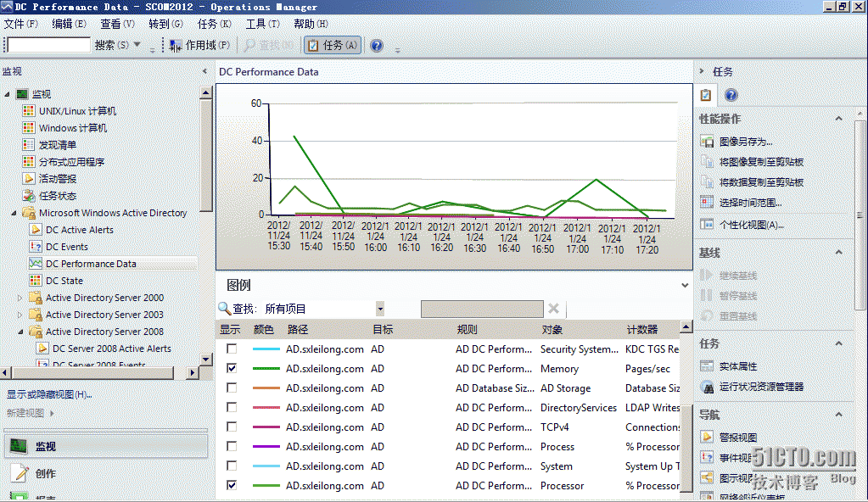The height and width of the screenshot is (502, 868).
Task: Open the 任务状态 icon in tree
Action: coord(29,196)
